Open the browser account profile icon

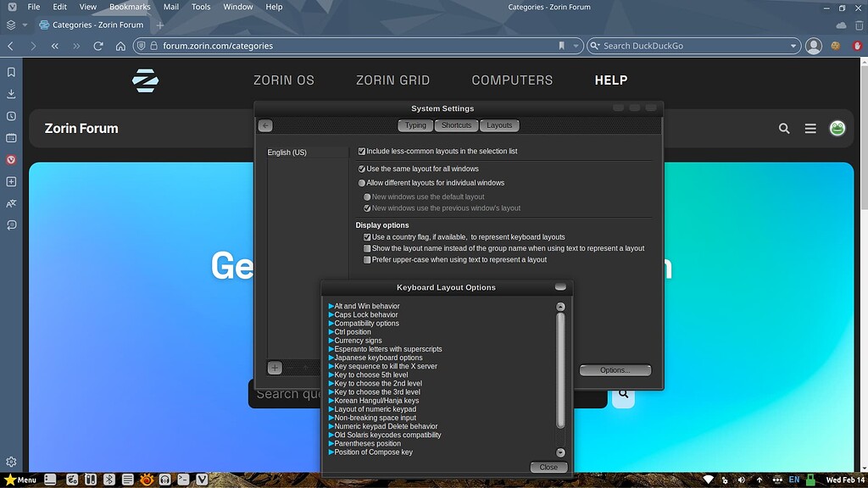[813, 46]
